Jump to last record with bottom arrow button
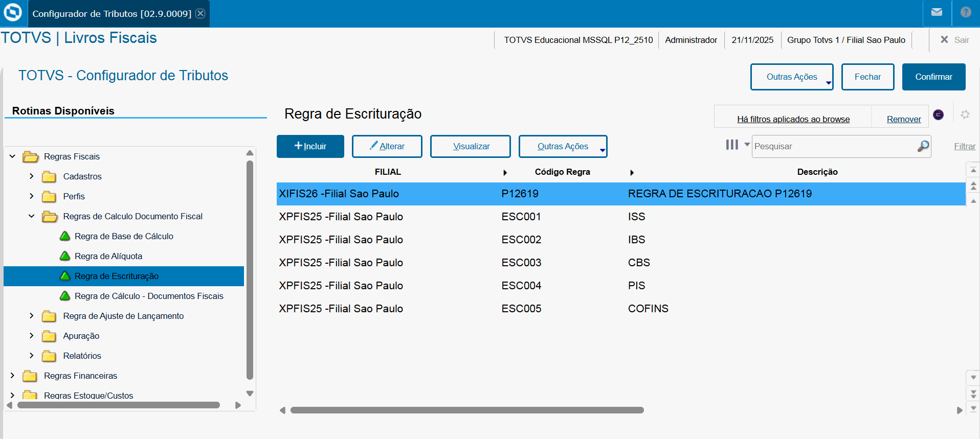This screenshot has height=439, width=980. pos(973,408)
